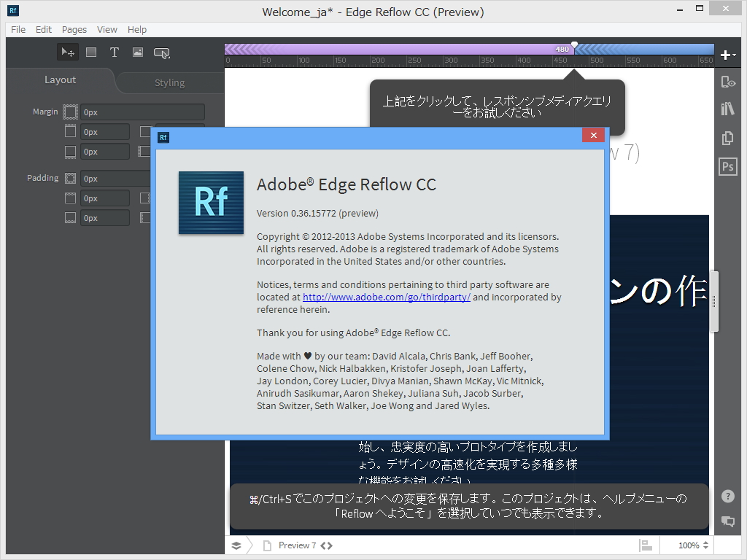Click the copy CSS icon in right sidebar

pos(727,137)
